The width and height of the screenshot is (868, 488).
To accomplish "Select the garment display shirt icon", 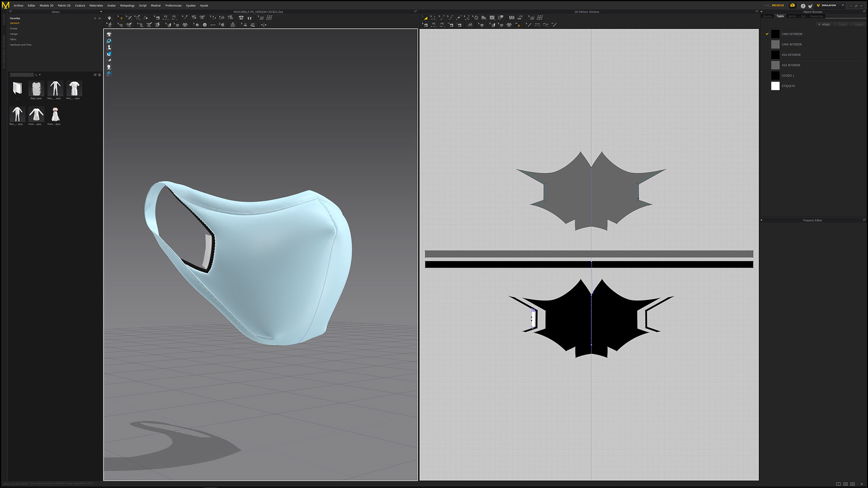I will (109, 34).
